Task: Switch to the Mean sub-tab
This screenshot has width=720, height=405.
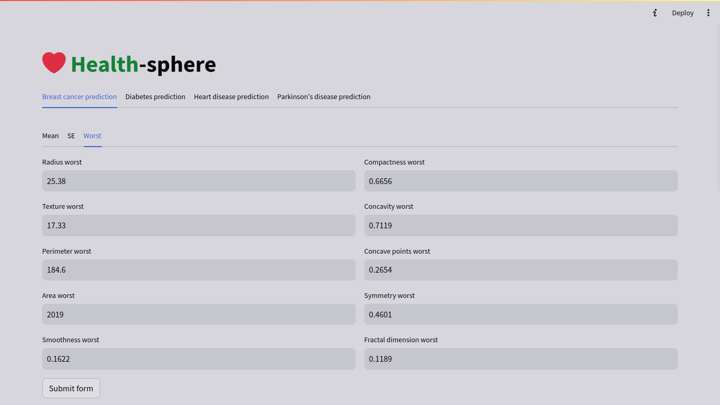Action: (50, 136)
